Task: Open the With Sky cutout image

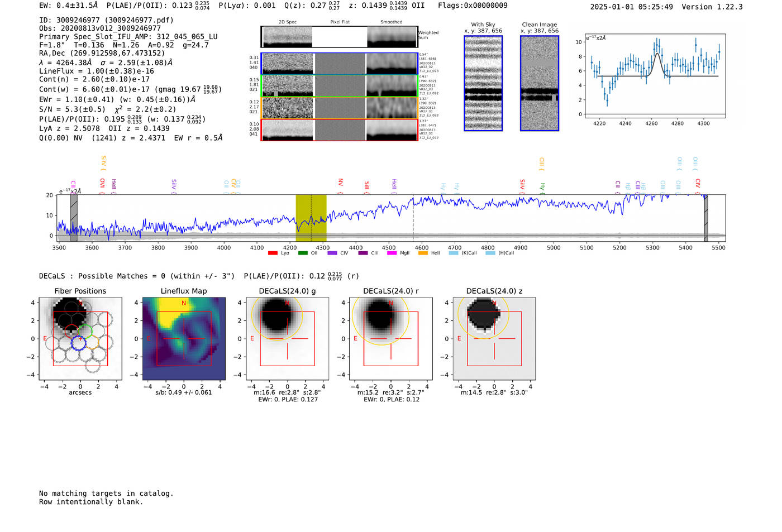Action: [483, 83]
